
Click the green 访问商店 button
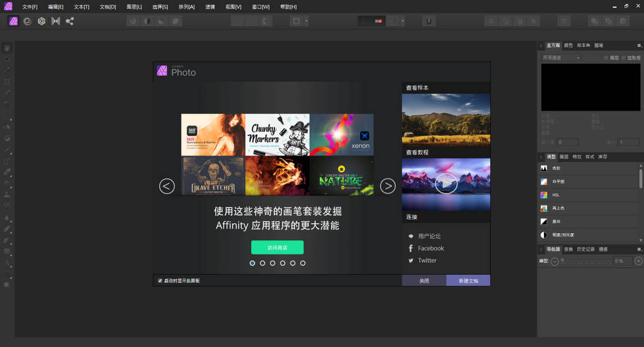(277, 248)
